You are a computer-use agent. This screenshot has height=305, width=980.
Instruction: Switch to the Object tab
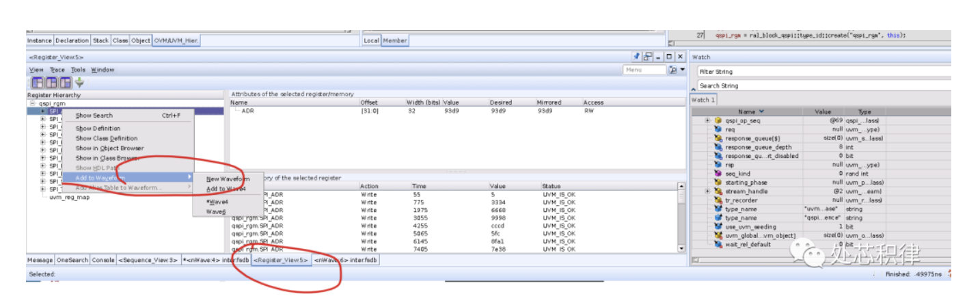(141, 40)
